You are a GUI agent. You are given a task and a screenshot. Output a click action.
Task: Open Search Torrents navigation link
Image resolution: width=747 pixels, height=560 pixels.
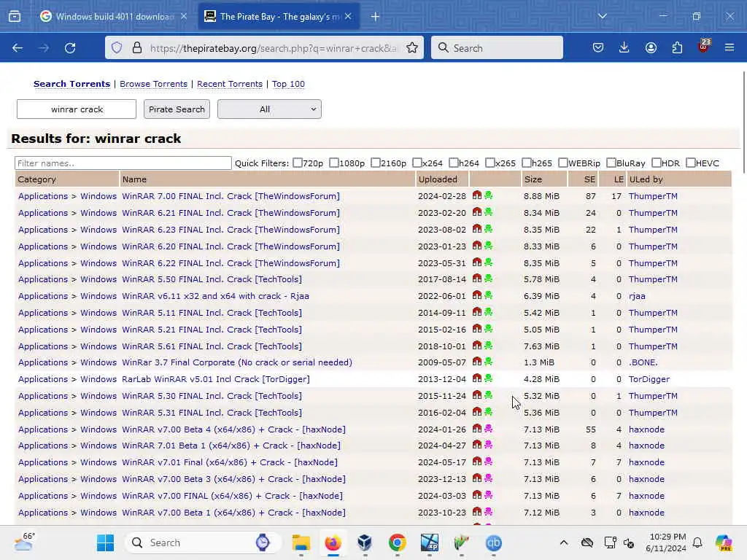pos(72,84)
